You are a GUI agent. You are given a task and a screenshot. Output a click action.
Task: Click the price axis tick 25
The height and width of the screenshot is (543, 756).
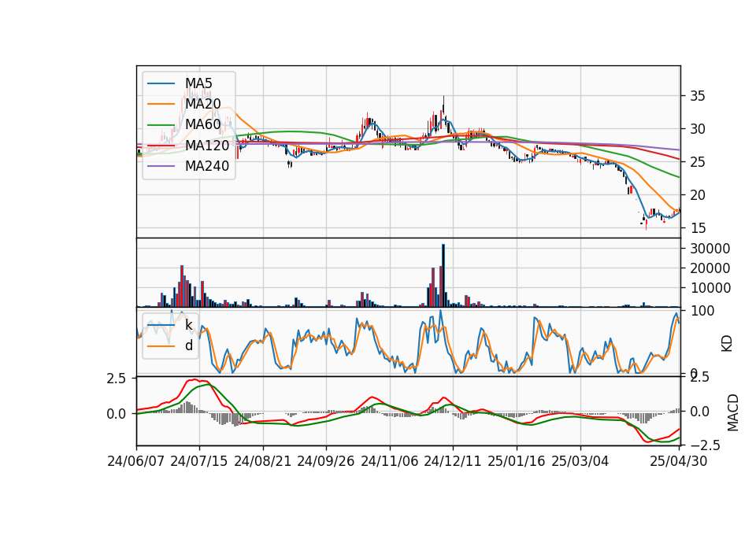(x=698, y=162)
